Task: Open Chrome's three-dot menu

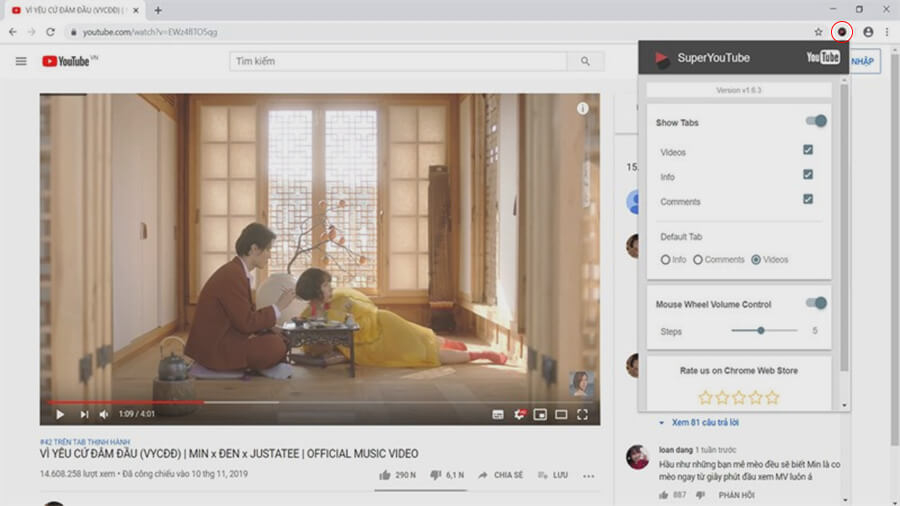Action: coord(887,32)
